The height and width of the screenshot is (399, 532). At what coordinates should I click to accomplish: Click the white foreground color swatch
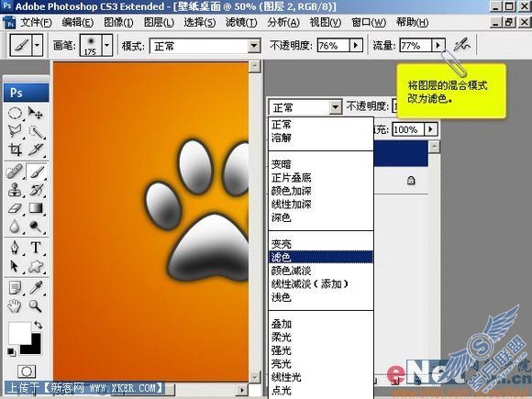[x=18, y=332]
